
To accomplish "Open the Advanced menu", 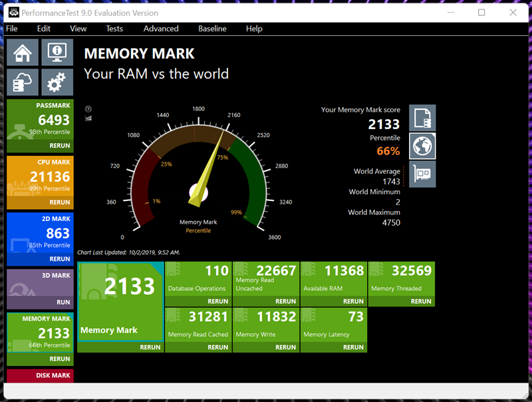I will pos(161,29).
